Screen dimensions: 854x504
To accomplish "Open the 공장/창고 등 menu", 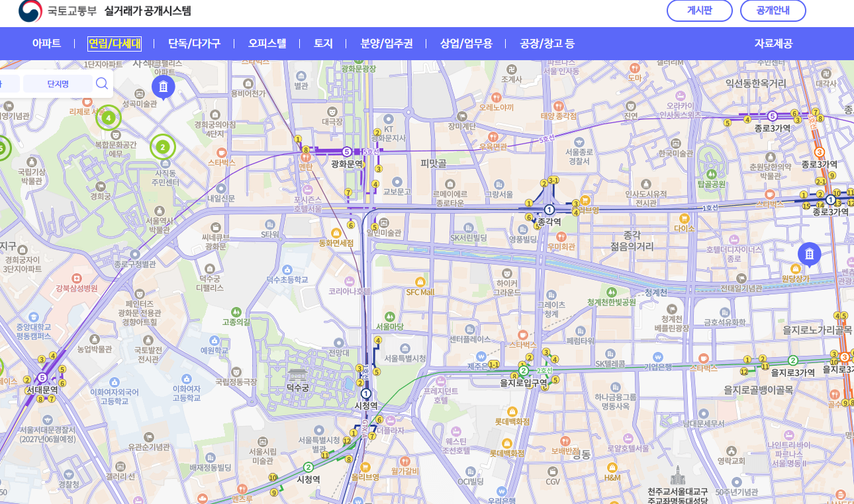I will pyautogui.click(x=547, y=44).
